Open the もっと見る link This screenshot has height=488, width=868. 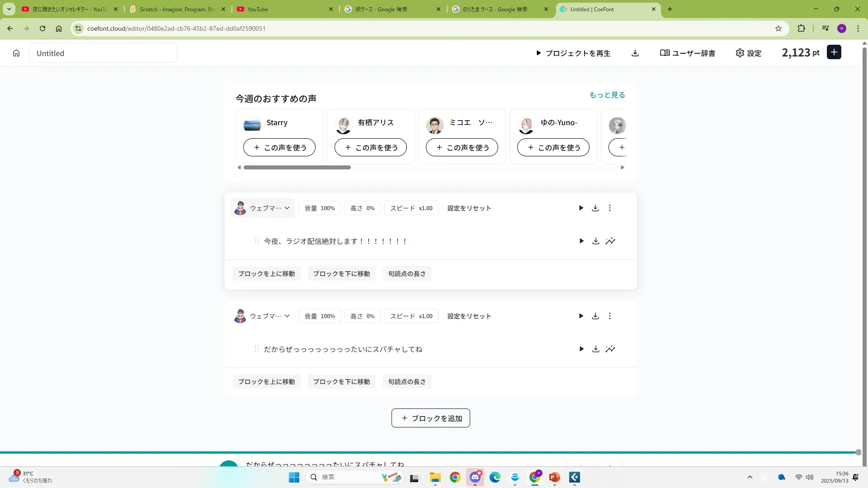607,95
